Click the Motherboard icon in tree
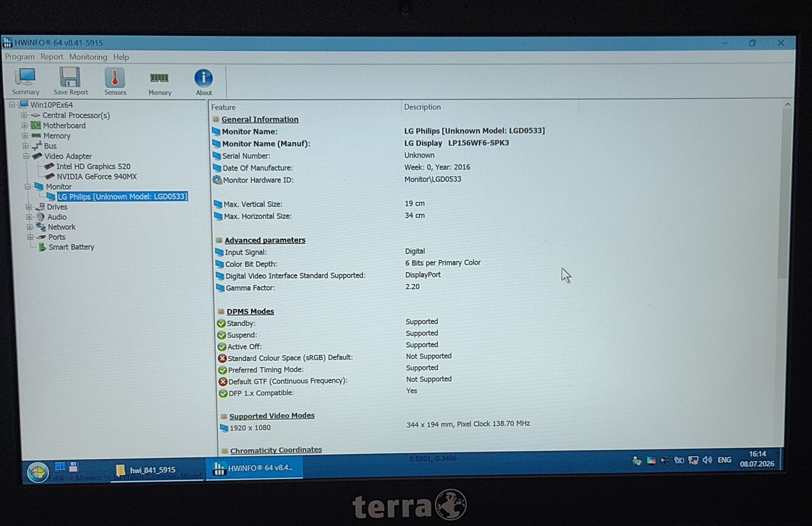Image resolution: width=812 pixels, height=526 pixels. pyautogui.click(x=36, y=126)
